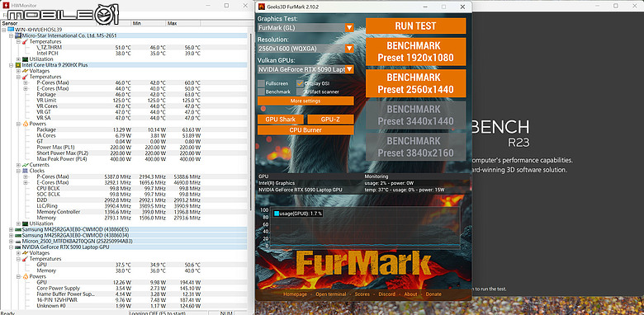Collapse the NVIDIA GeForce RTX 5090 node in HWMonitor
Viewport: 644px width, 315px height.
pyautogui.click(x=11, y=247)
